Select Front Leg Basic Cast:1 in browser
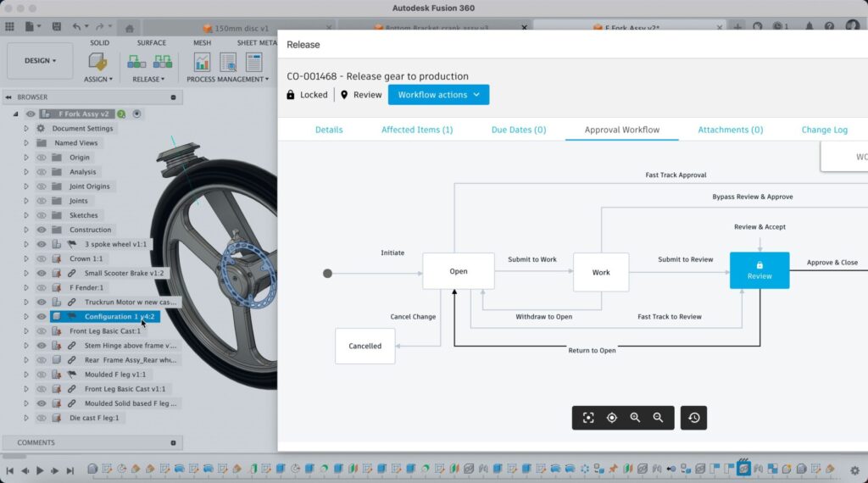The height and width of the screenshot is (483, 868). coord(105,330)
